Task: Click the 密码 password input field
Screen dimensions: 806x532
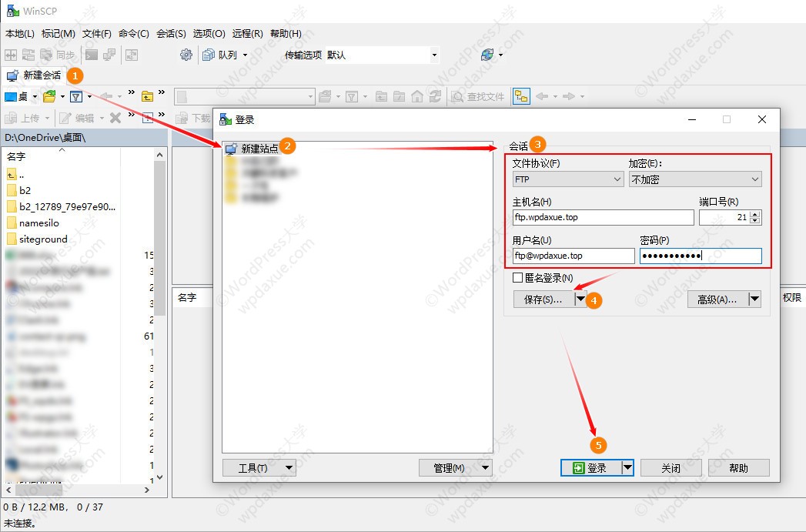Action: pos(701,256)
